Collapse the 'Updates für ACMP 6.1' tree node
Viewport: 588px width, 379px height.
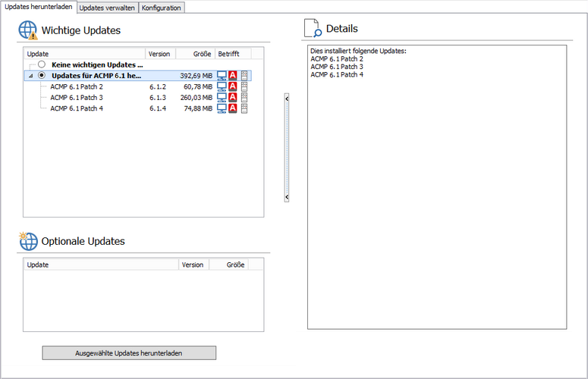[31, 76]
